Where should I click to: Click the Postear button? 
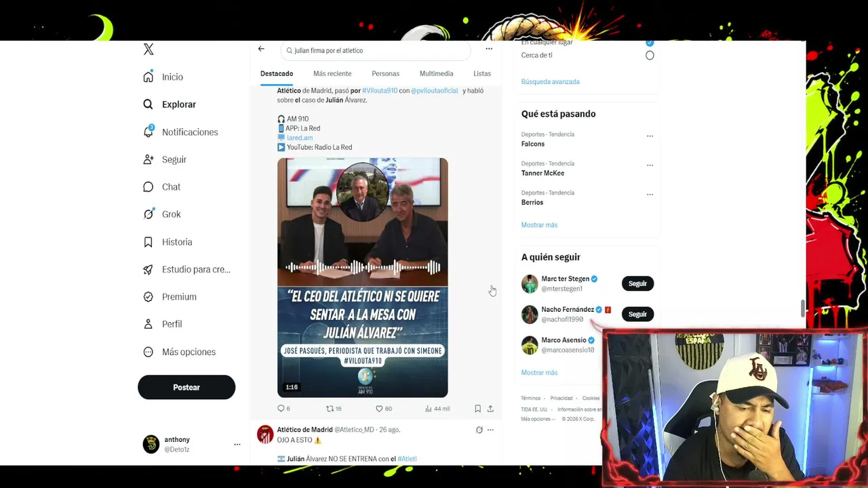[x=186, y=387]
